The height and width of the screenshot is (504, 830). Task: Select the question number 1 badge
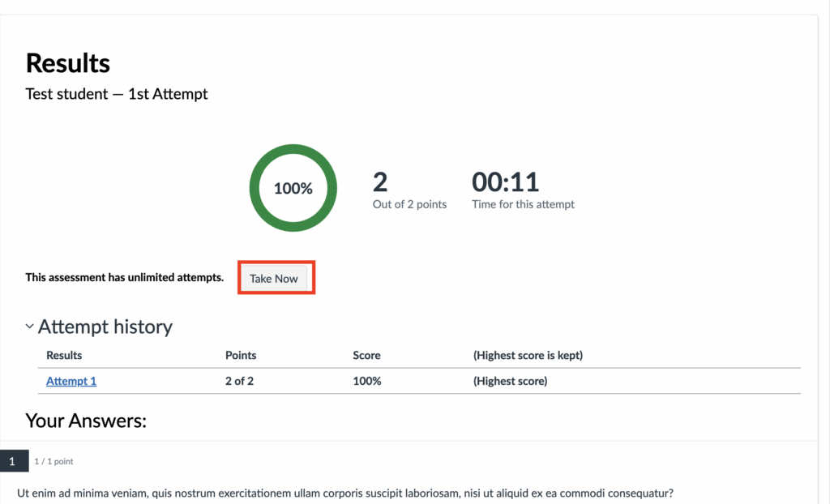12,461
